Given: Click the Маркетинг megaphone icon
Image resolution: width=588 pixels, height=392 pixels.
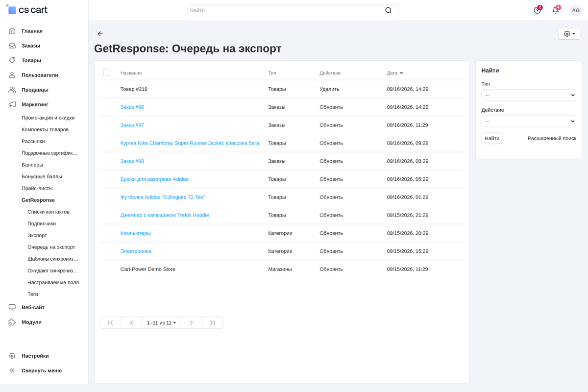Looking at the screenshot, I should point(12,104).
